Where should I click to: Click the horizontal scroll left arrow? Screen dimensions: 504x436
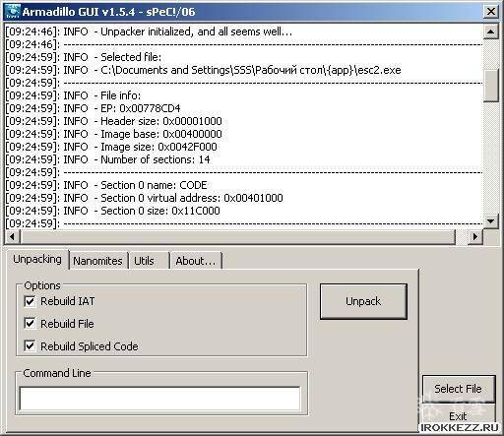click(x=12, y=236)
